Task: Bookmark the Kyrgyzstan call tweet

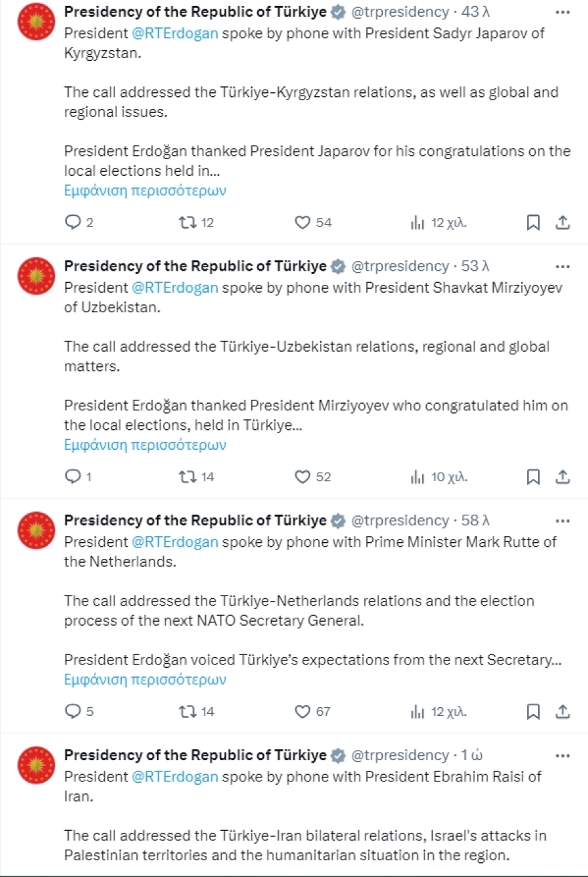Action: (533, 223)
